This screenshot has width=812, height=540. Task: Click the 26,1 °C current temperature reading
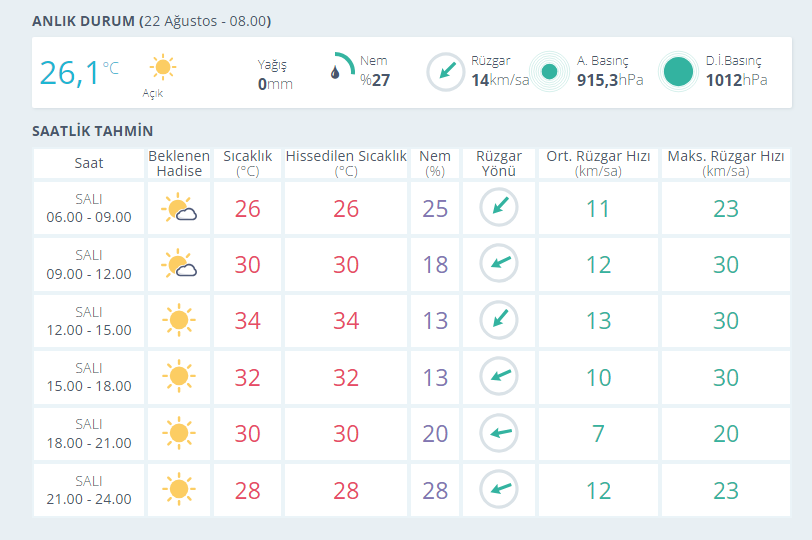(x=79, y=72)
